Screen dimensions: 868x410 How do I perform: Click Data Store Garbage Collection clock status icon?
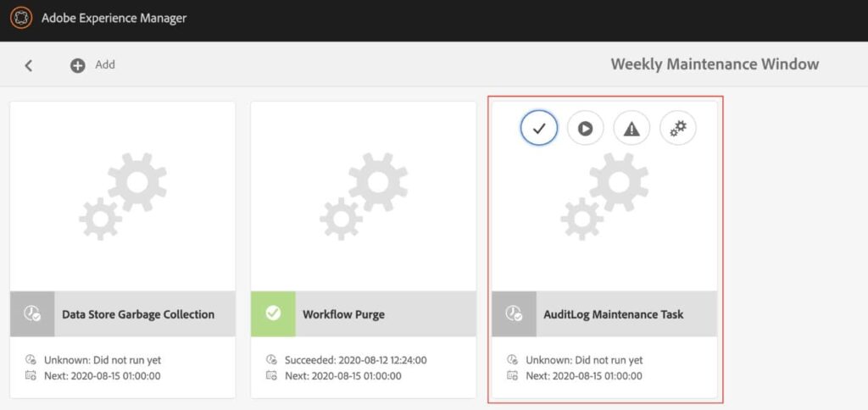(x=32, y=313)
